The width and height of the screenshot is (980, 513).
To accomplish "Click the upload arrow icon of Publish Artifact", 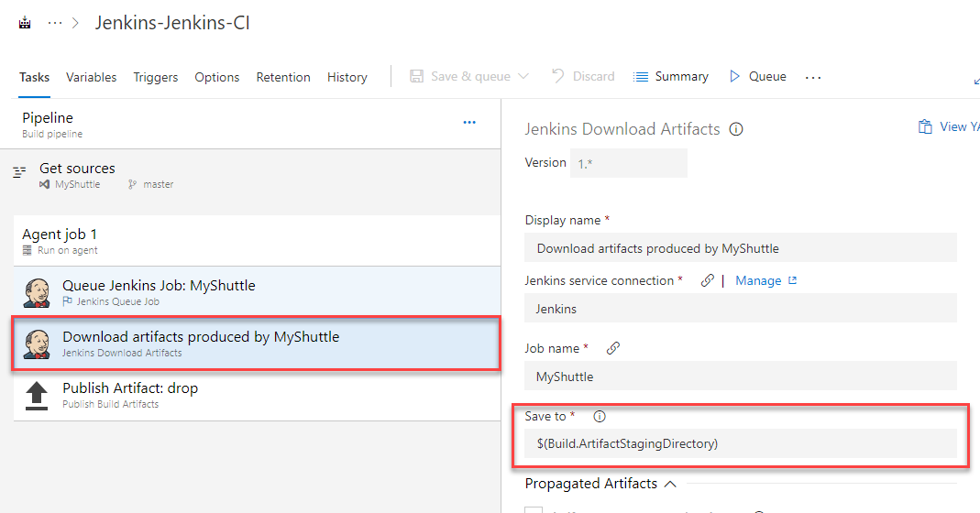I will [37, 396].
